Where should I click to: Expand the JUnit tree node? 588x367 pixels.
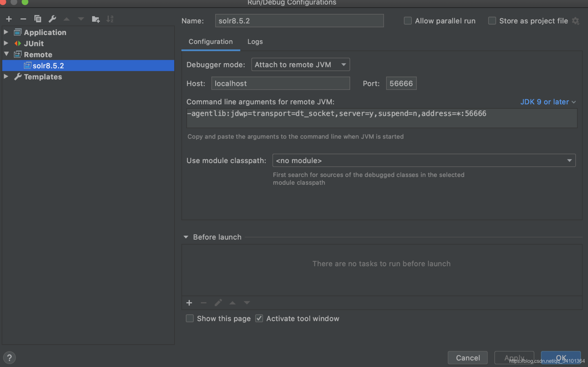click(6, 43)
